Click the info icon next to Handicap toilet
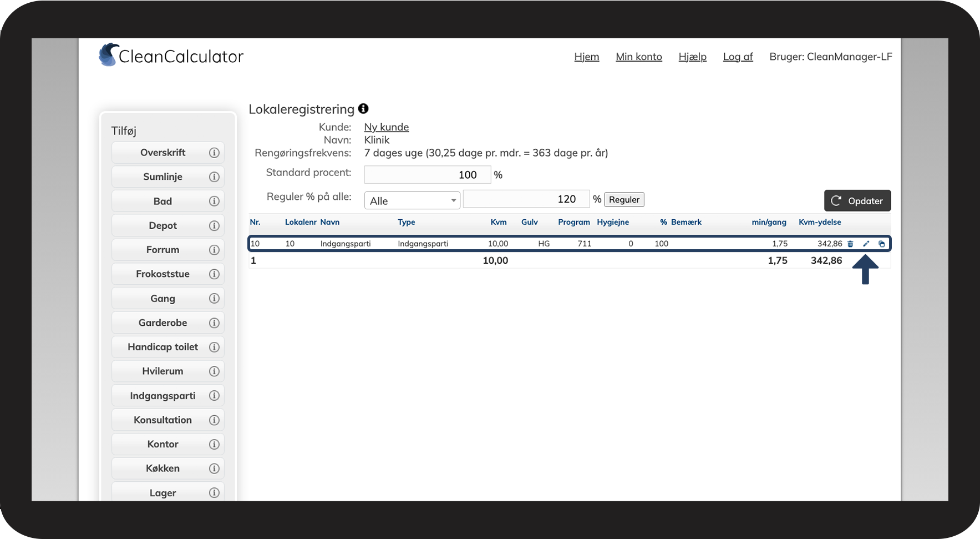 [214, 347]
